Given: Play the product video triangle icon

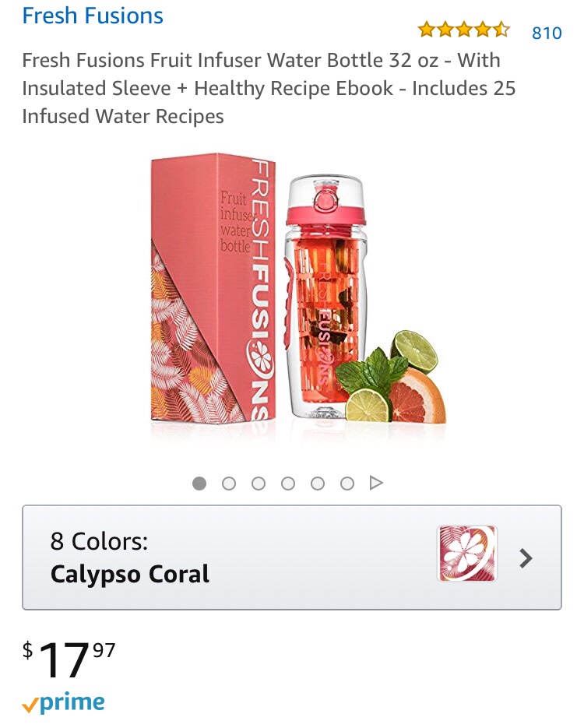Looking at the screenshot, I should (376, 484).
